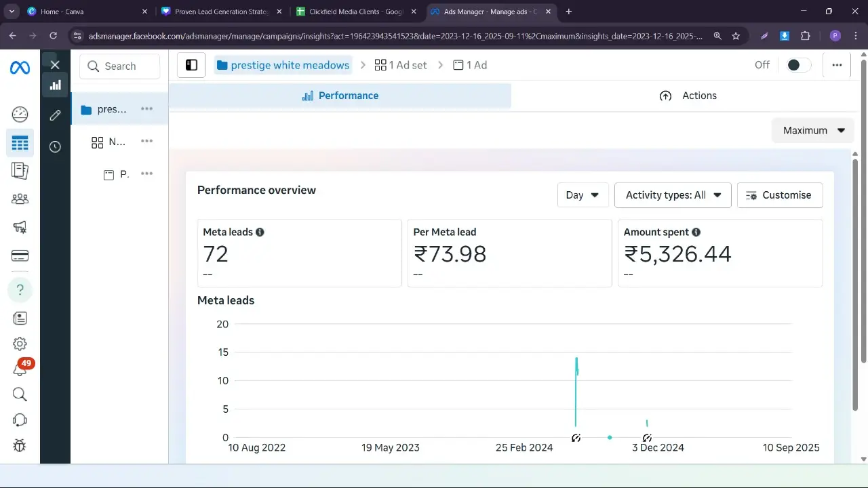The width and height of the screenshot is (868, 488).
Task: Click the edit pencil icon
Action: point(55,115)
